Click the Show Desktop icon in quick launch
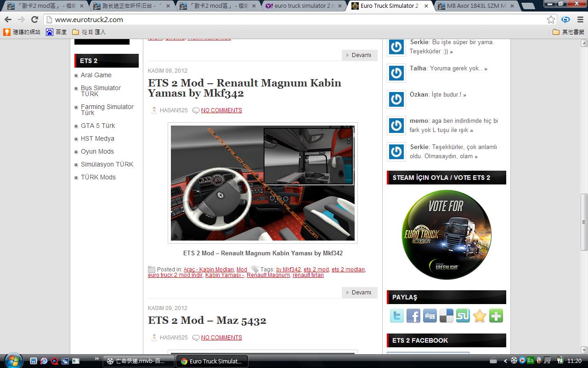Image resolution: width=588 pixels, height=368 pixels. pos(65,361)
